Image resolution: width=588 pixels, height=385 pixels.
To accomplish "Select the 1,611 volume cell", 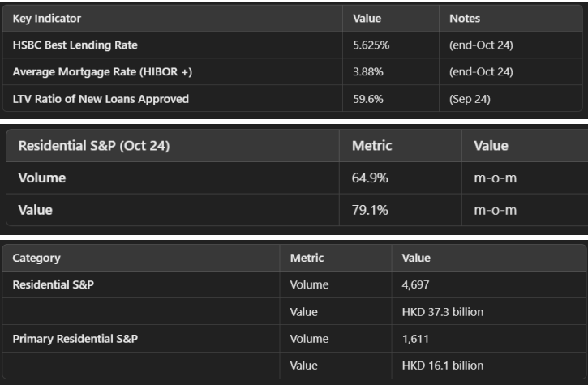I will [416, 339].
